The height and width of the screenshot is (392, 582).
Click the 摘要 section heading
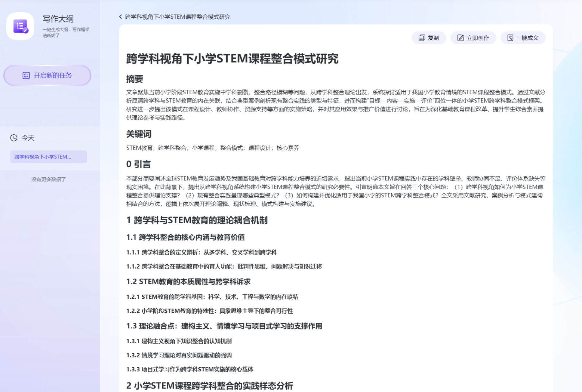pos(135,79)
